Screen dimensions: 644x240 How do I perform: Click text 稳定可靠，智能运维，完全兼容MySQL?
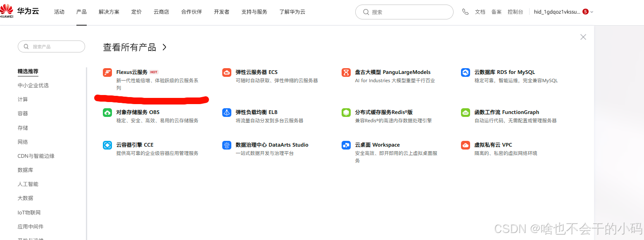[x=516, y=81]
